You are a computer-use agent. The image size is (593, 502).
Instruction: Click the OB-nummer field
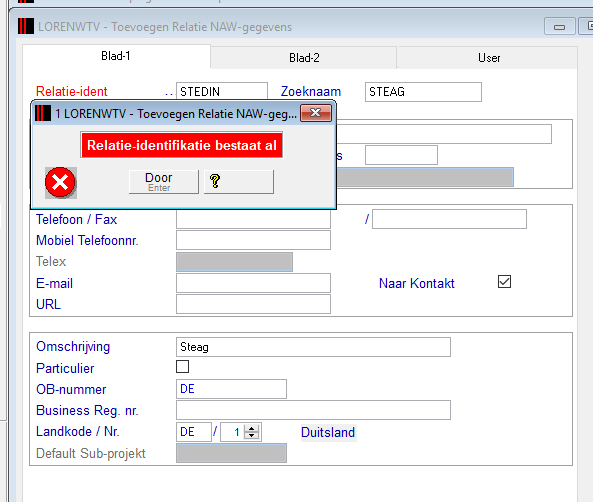(231, 389)
